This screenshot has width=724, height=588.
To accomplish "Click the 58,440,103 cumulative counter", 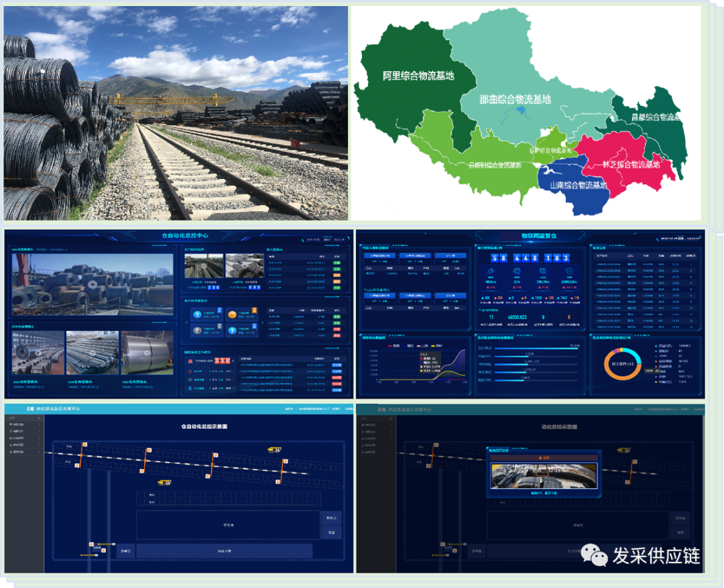I will coord(530,258).
